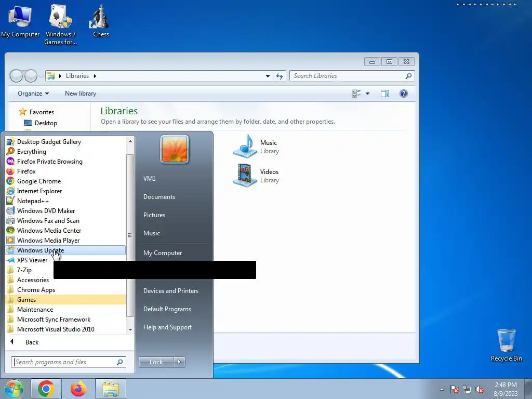Open Documents from Start menu right pane
The image size is (532, 399).
pos(159,197)
